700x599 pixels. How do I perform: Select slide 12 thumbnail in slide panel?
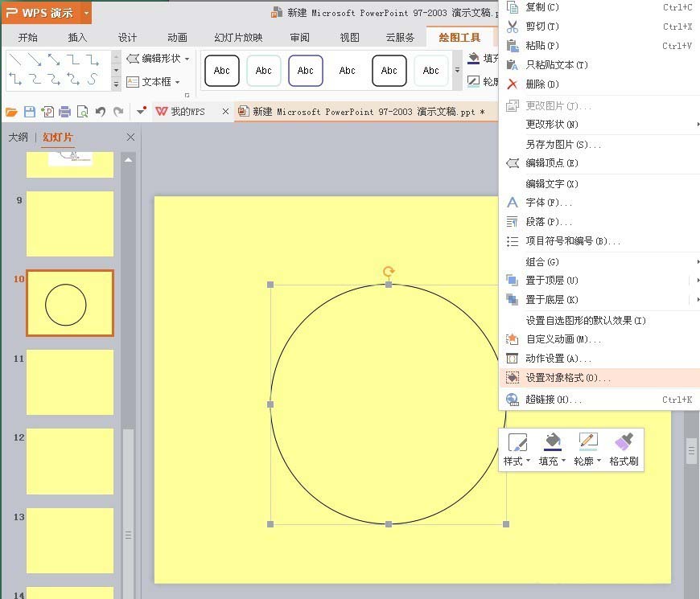click(x=68, y=458)
